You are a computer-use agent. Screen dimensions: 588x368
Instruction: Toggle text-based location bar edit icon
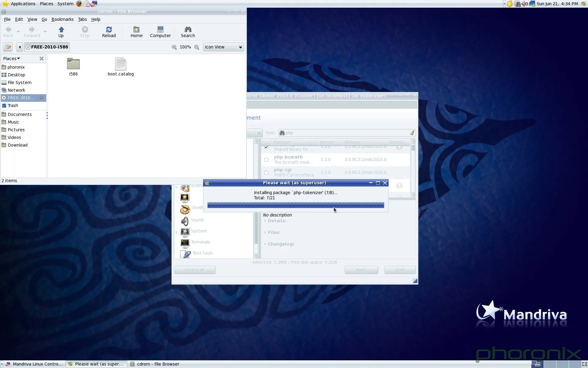click(x=8, y=47)
